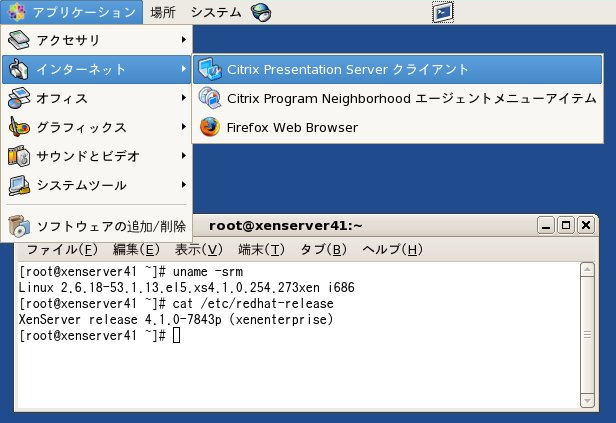The width and height of the screenshot is (616, 423).
Task: Open the アプリケーション menu label
Action: (84, 12)
